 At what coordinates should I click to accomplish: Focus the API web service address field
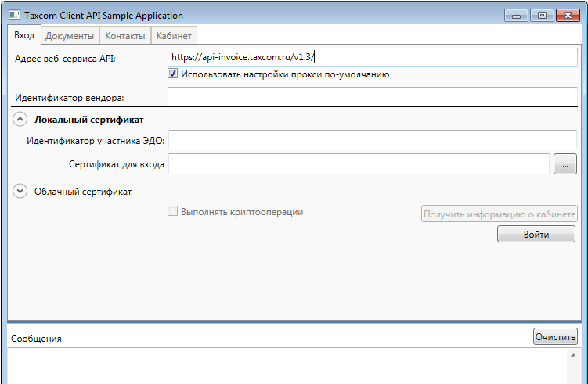tap(372, 58)
